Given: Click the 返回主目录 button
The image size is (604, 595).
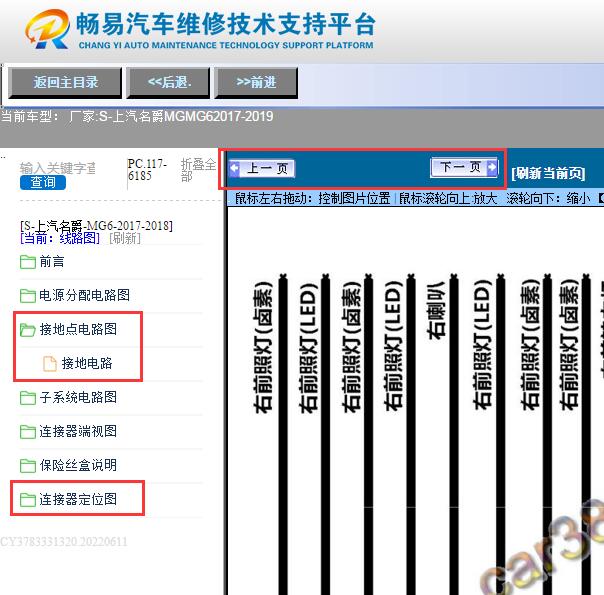Looking at the screenshot, I should click(65, 82).
